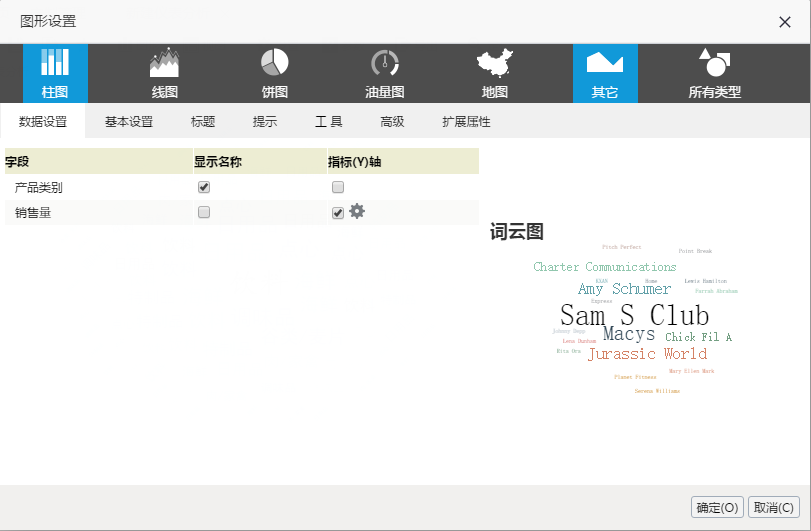Select the 油量图 gauge chart type
The image size is (811, 531).
(x=385, y=73)
